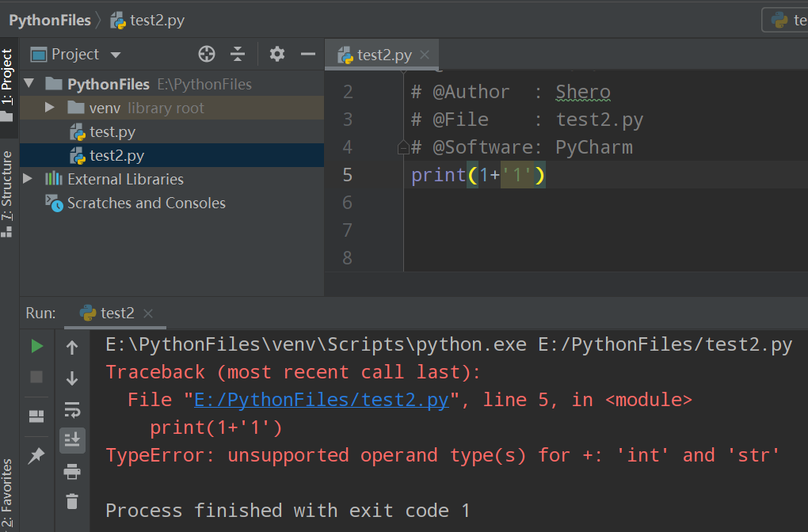
Task: Select venv folder in project tree
Action: tap(172, 108)
